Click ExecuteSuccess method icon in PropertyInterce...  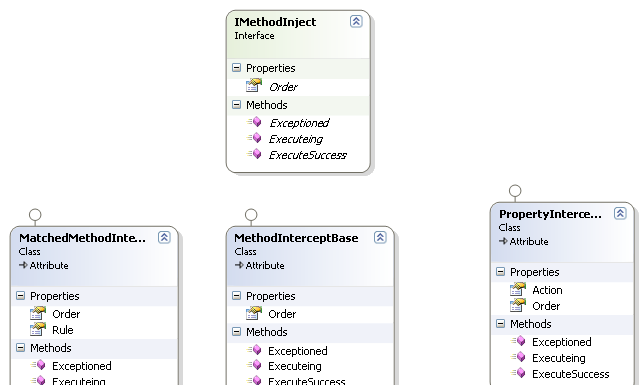(518, 373)
